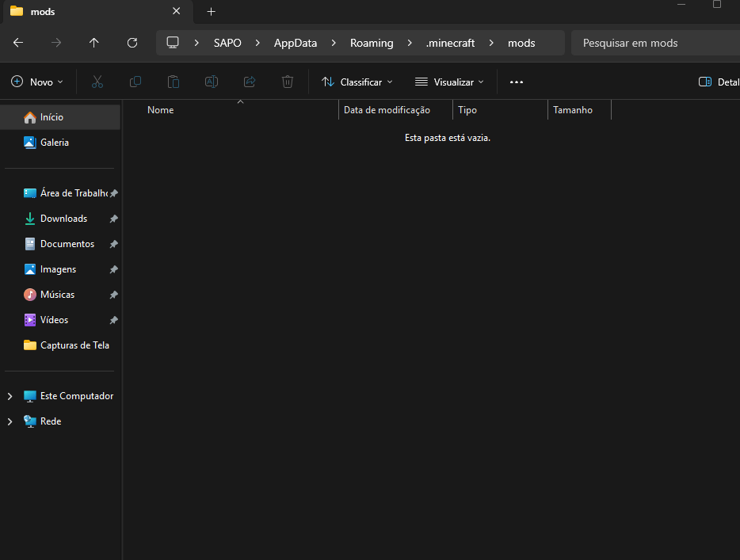Expand chevron after computer icon in path
This screenshot has height=560, width=740.
[196, 43]
